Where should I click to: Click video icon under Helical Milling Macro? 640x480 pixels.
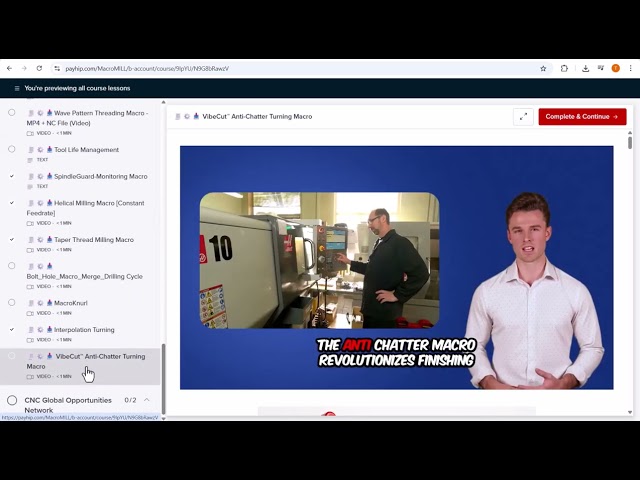coord(30,223)
